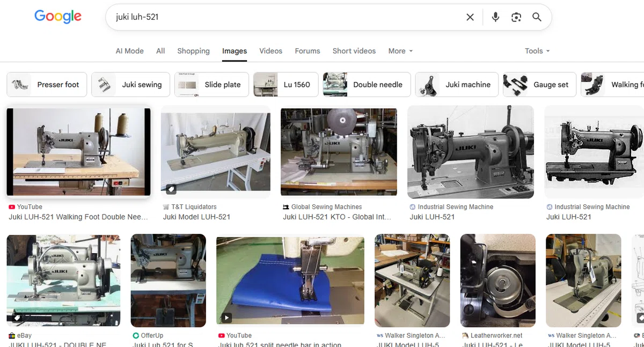The height and width of the screenshot is (347, 644).
Task: Click the eBay source label
Action: click(24, 336)
